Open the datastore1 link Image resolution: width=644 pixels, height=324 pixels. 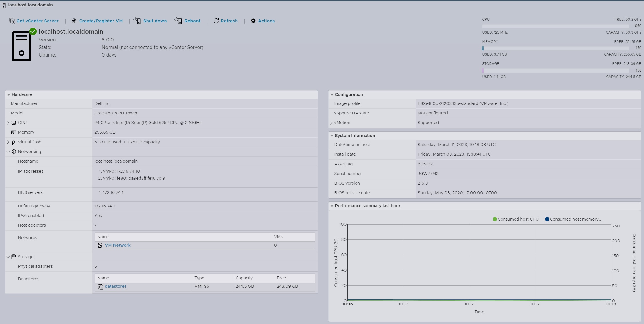[x=116, y=286]
